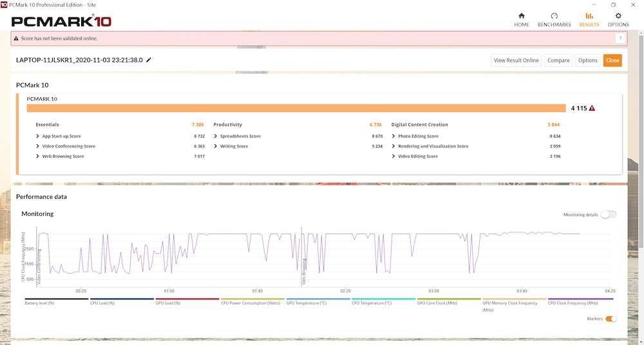The image size is (644, 345).
Task: Click the Web Browsing marker on chart
Action: point(303,257)
